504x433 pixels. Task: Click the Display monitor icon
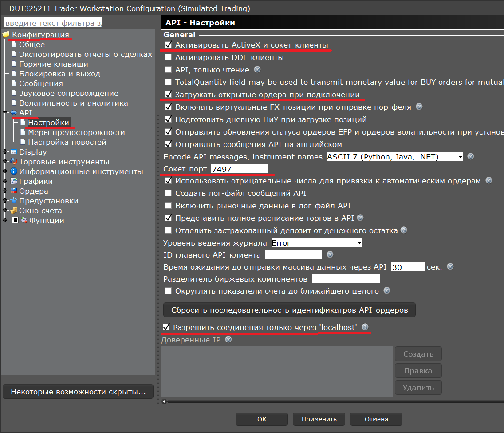point(14,151)
